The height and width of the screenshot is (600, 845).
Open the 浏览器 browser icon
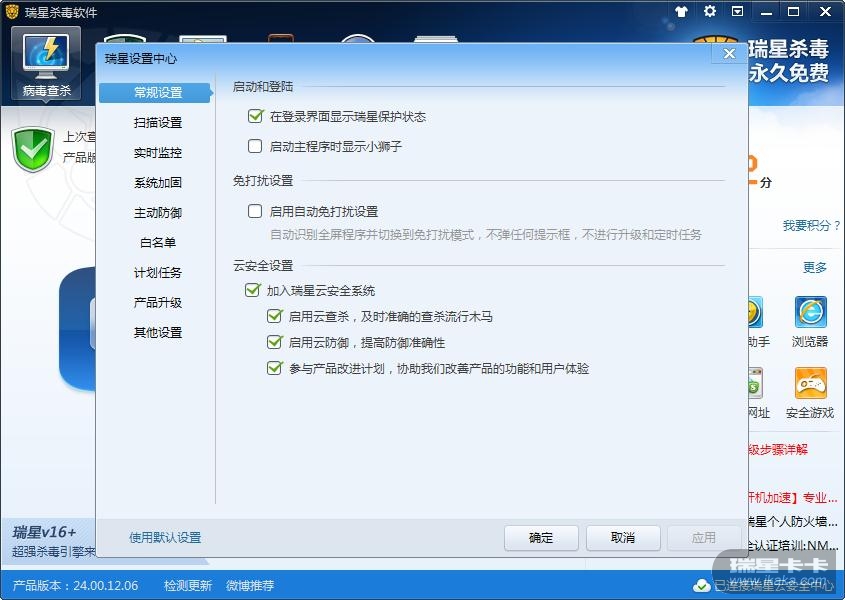tap(810, 322)
